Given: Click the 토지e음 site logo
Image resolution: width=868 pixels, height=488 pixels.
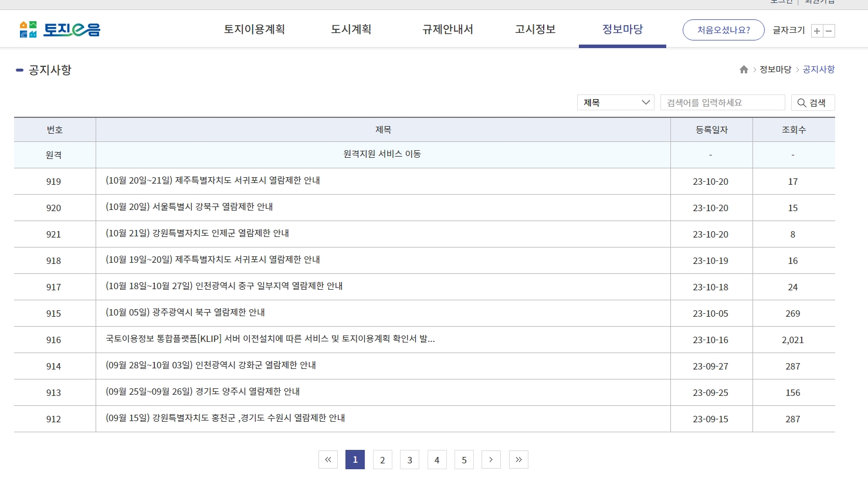Looking at the screenshot, I should coord(60,29).
